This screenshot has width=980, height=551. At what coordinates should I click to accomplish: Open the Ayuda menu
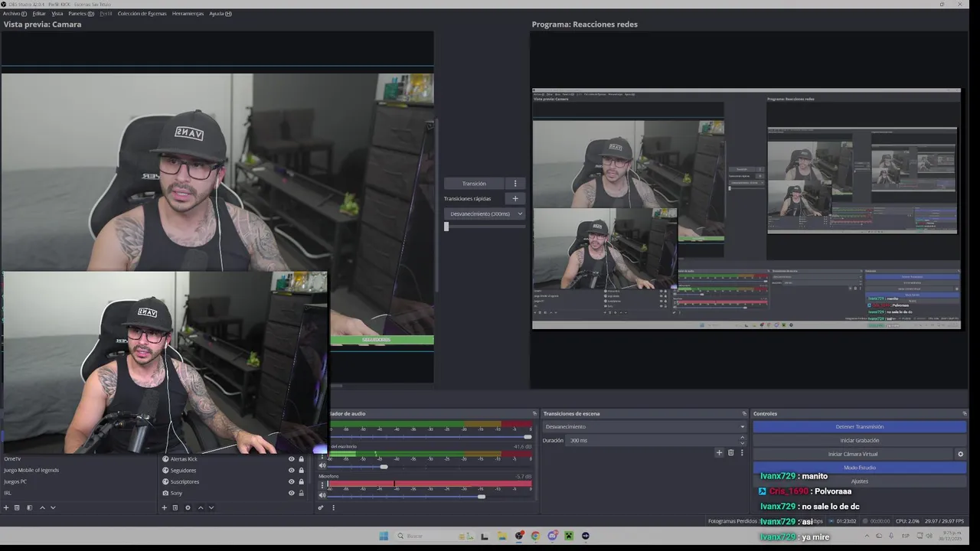(220, 14)
